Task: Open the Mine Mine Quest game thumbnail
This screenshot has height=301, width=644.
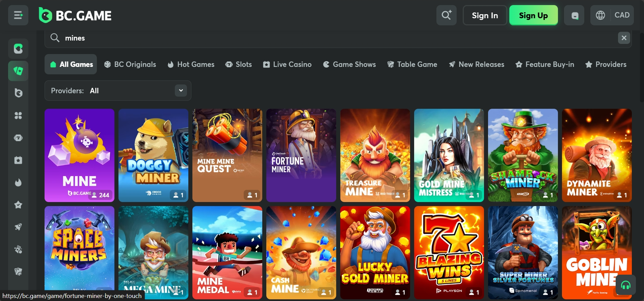Action: (x=227, y=155)
